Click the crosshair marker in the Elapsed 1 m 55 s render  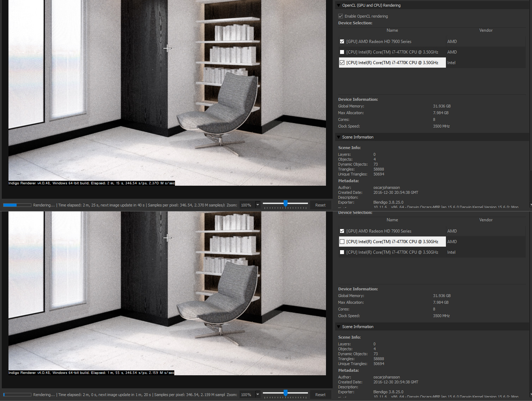tap(167, 238)
